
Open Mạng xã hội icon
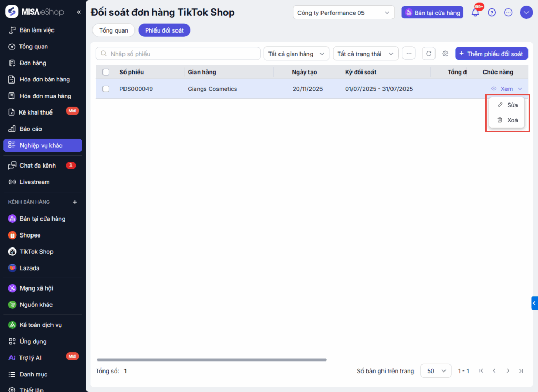tap(13, 288)
